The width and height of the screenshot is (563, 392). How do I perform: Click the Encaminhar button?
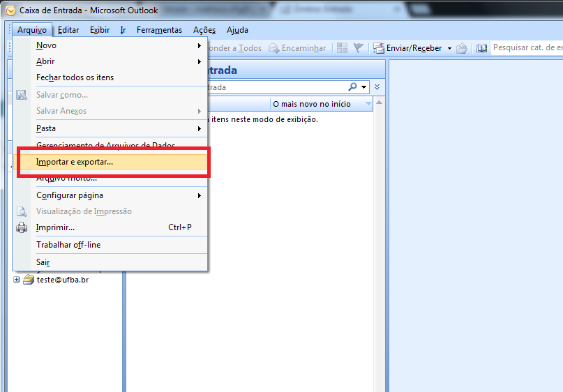(298, 48)
